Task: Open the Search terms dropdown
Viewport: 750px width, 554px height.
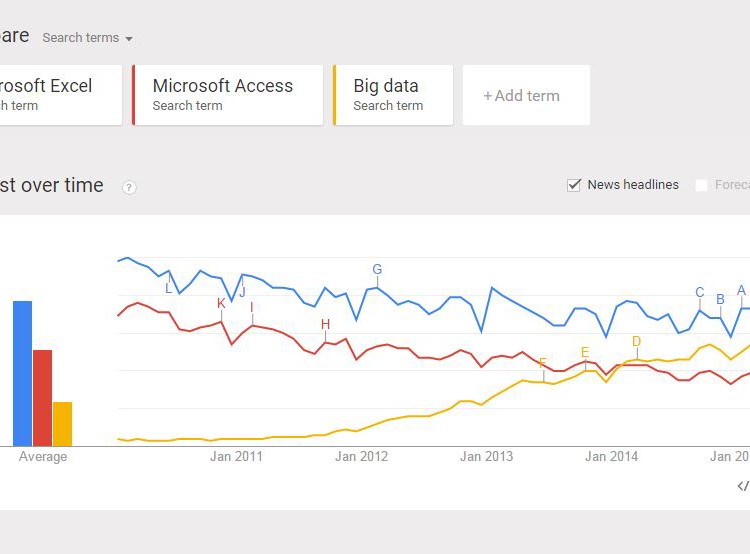Action: click(88, 38)
